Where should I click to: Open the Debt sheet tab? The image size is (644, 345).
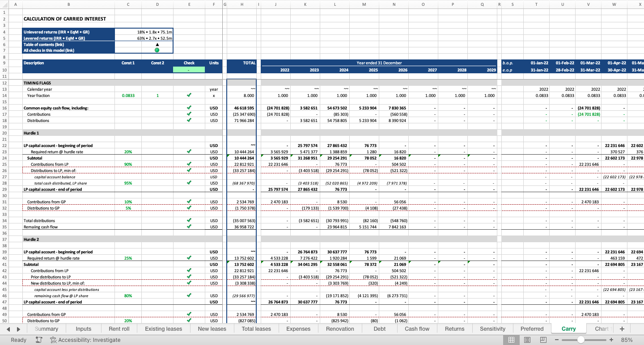point(379,329)
